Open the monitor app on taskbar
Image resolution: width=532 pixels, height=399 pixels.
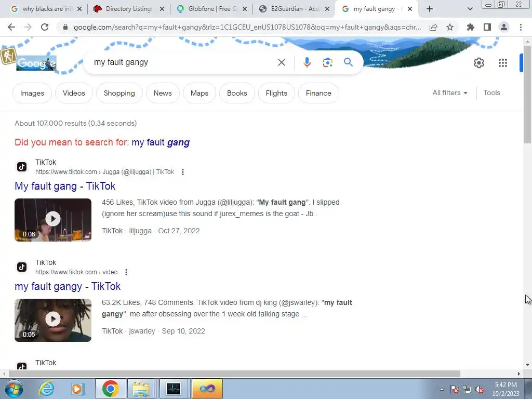[x=174, y=389]
